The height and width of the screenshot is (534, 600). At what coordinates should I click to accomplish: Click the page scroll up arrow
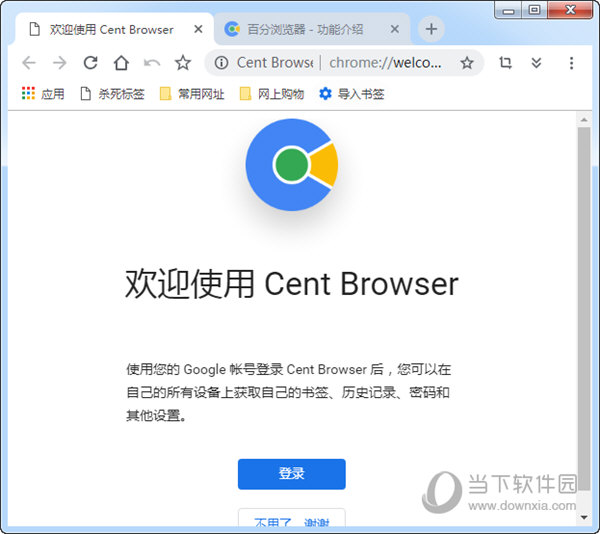coord(584,120)
